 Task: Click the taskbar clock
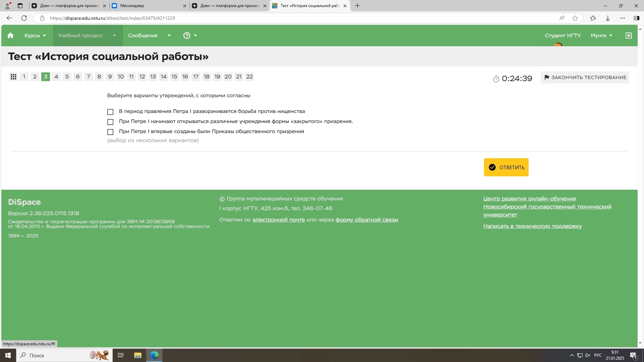pos(615,355)
